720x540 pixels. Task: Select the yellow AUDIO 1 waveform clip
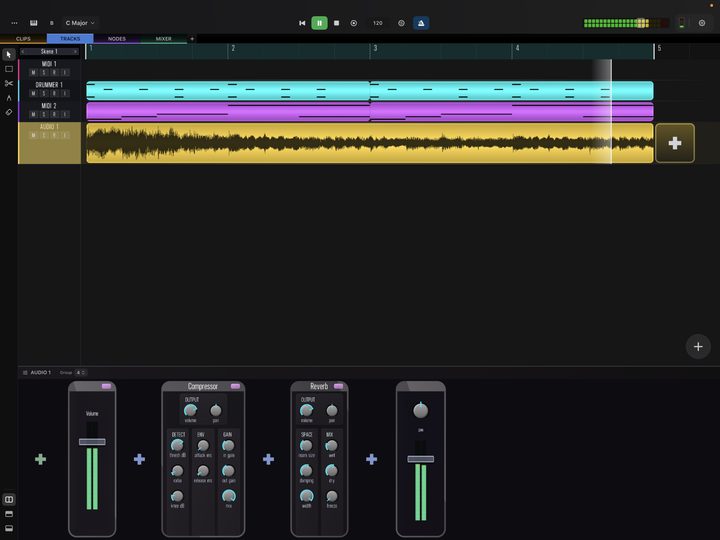coord(370,143)
